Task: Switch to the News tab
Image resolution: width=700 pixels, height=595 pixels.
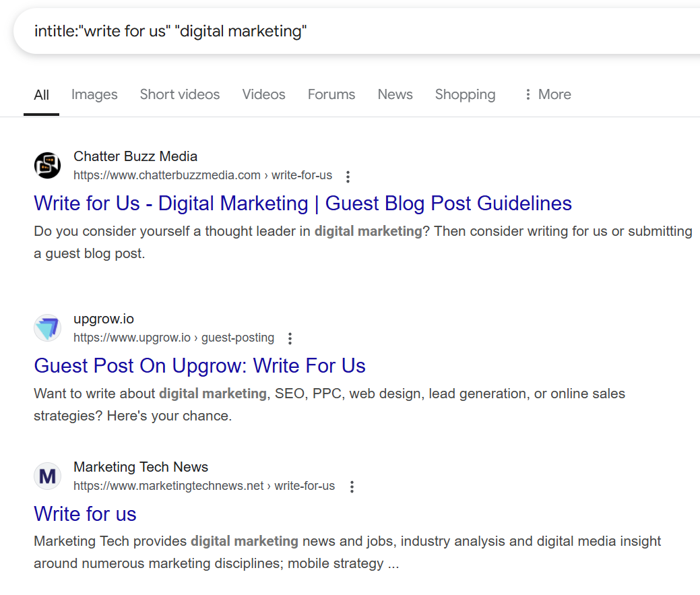Action: tap(395, 94)
